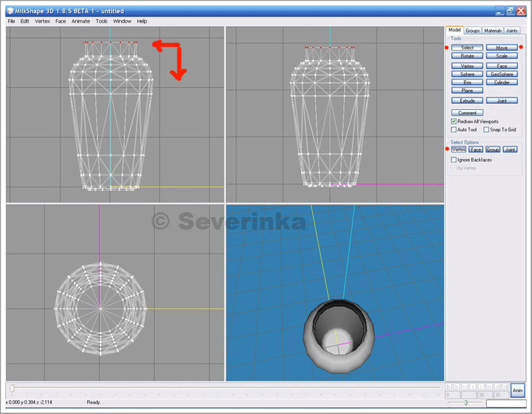Step back one frame icon
532x414 pixels.
pos(473,387)
